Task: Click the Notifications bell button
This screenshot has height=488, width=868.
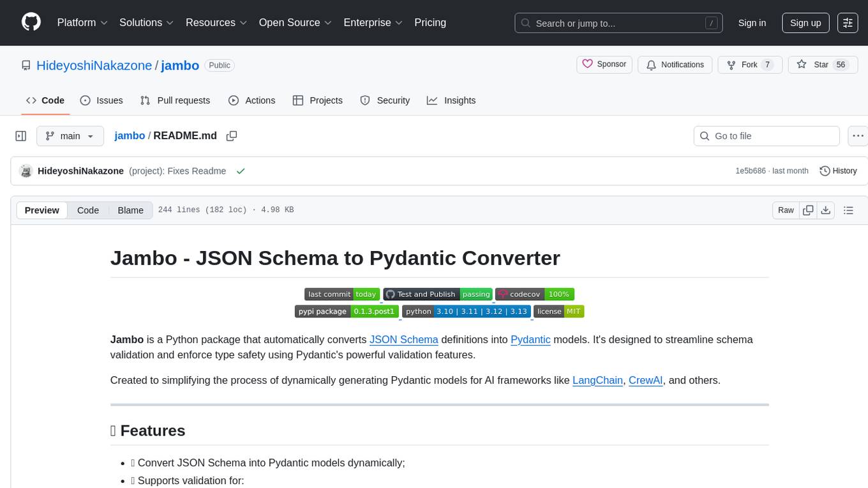Action: pyautogui.click(x=675, y=65)
